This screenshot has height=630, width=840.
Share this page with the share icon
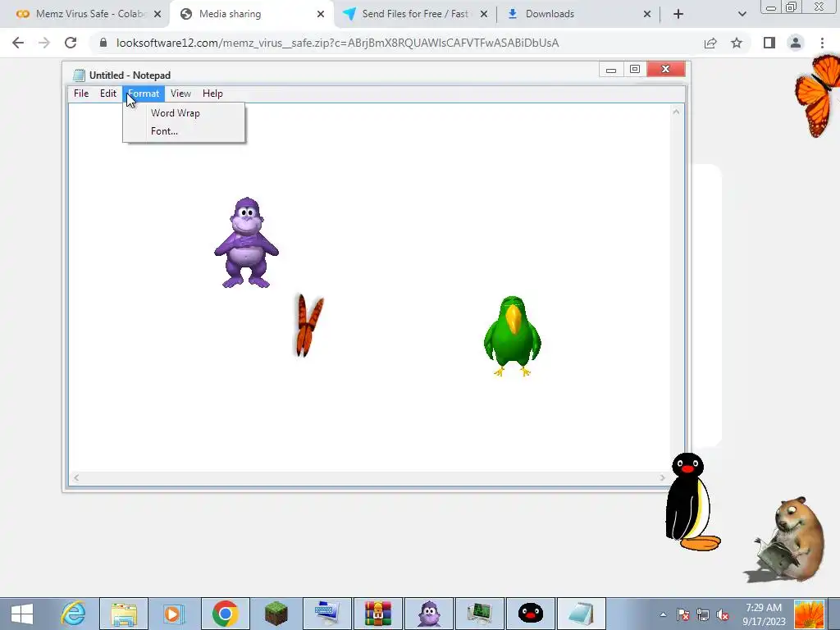[710, 43]
